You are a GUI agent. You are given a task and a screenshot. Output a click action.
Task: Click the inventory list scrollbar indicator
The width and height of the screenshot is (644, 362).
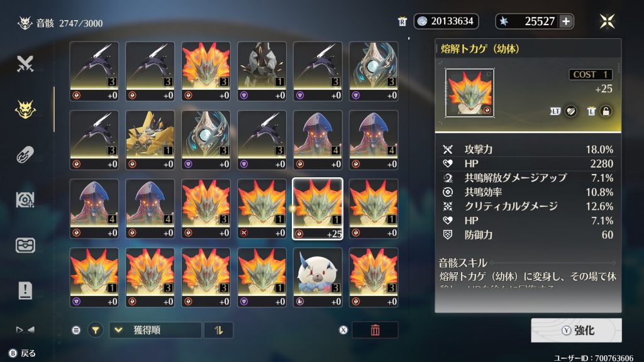click(x=54, y=109)
